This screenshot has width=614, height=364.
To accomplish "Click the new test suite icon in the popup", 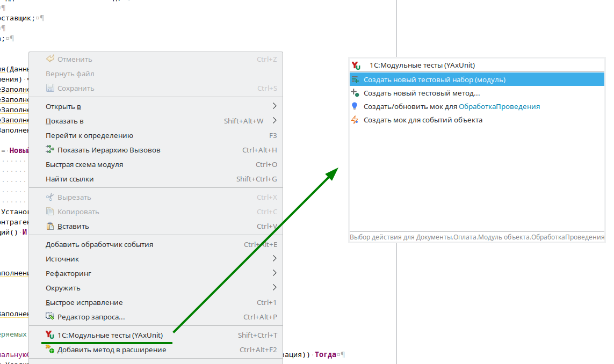I will [x=355, y=79].
